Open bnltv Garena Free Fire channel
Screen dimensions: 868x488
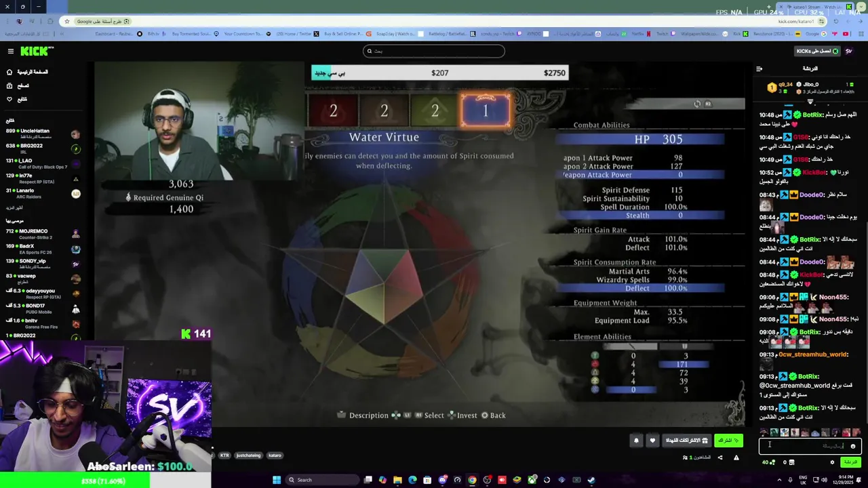click(x=42, y=323)
